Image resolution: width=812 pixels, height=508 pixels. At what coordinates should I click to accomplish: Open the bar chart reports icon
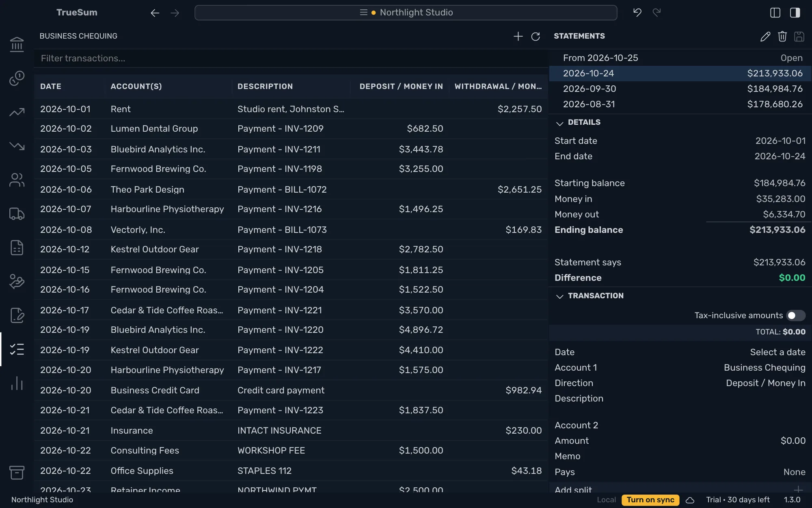tap(17, 383)
